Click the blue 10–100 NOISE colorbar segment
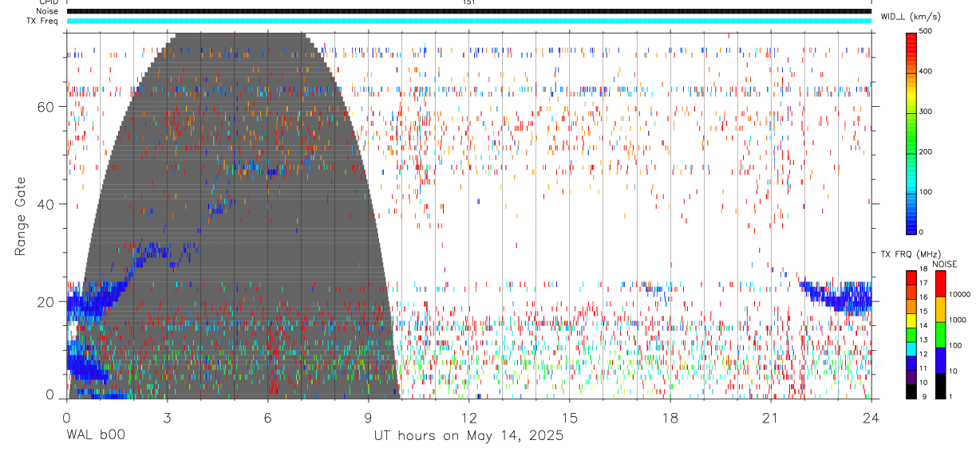 (940, 360)
